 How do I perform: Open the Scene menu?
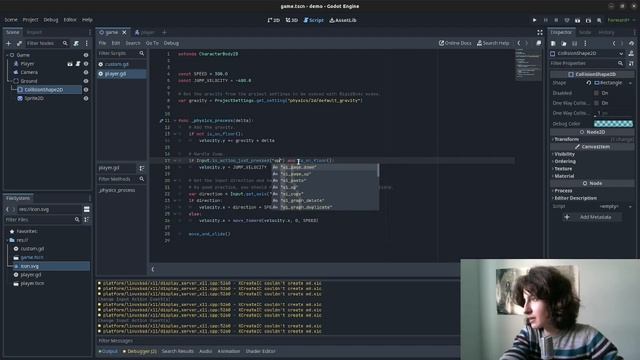click(x=11, y=20)
